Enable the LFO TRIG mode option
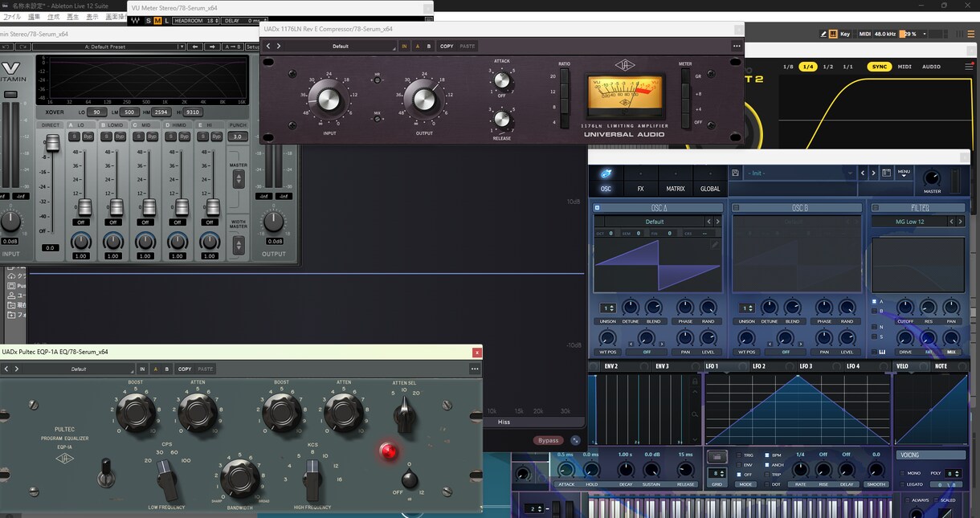This screenshot has width=980, height=518. coord(739,455)
